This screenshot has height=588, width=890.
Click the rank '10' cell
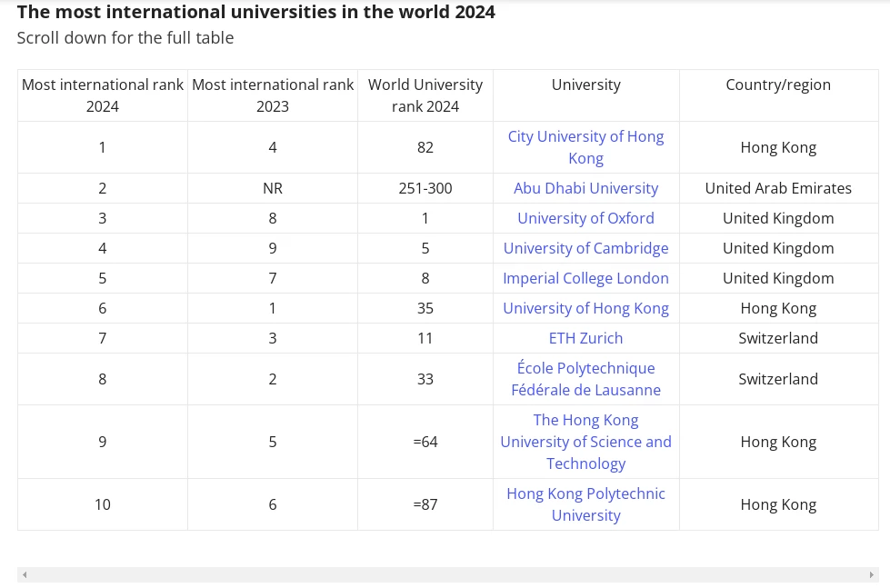point(103,504)
